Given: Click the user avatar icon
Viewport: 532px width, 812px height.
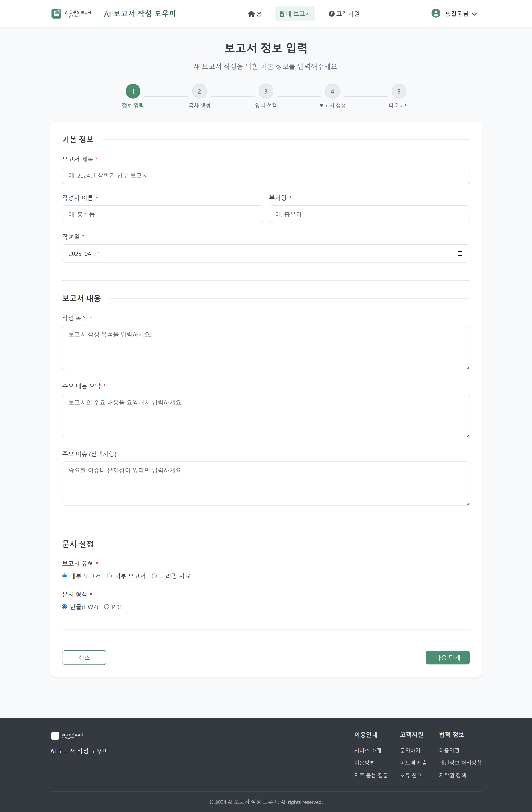Looking at the screenshot, I should point(436,13).
